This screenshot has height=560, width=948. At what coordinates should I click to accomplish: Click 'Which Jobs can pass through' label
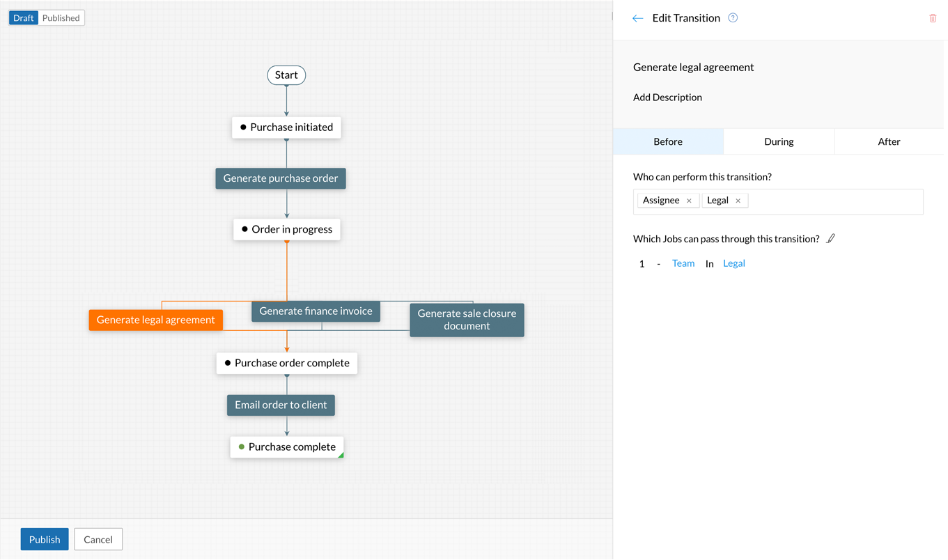[x=726, y=239]
